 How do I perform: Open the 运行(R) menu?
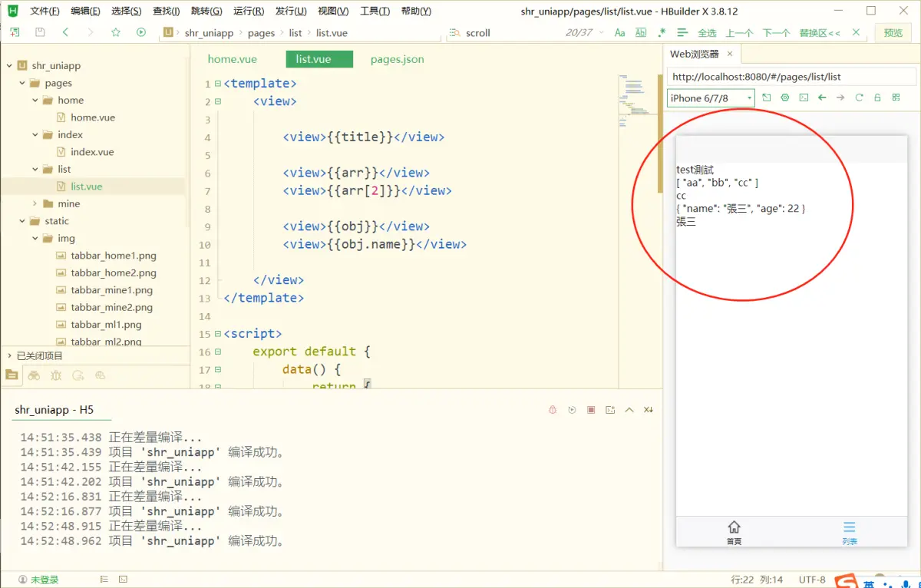point(248,11)
